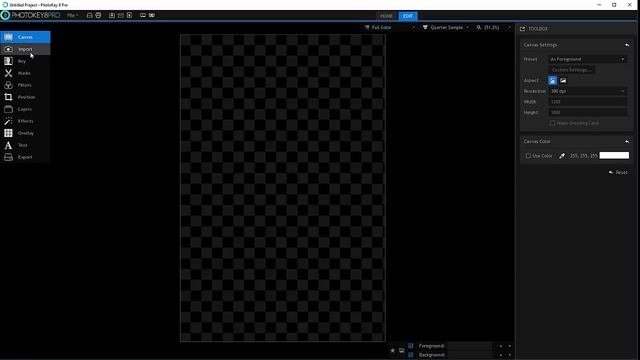640x360 pixels.
Task: Open the Preset dropdown As Foreground
Action: (x=587, y=59)
